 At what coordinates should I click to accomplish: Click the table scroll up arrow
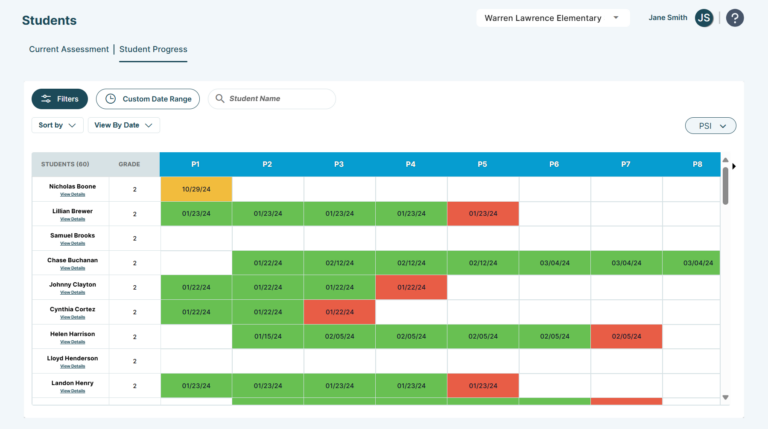tap(725, 160)
